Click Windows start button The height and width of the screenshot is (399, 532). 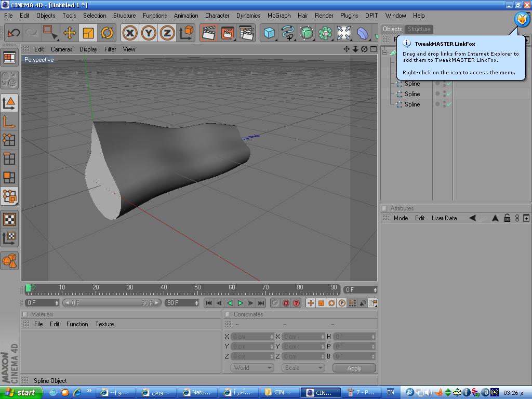21,393
